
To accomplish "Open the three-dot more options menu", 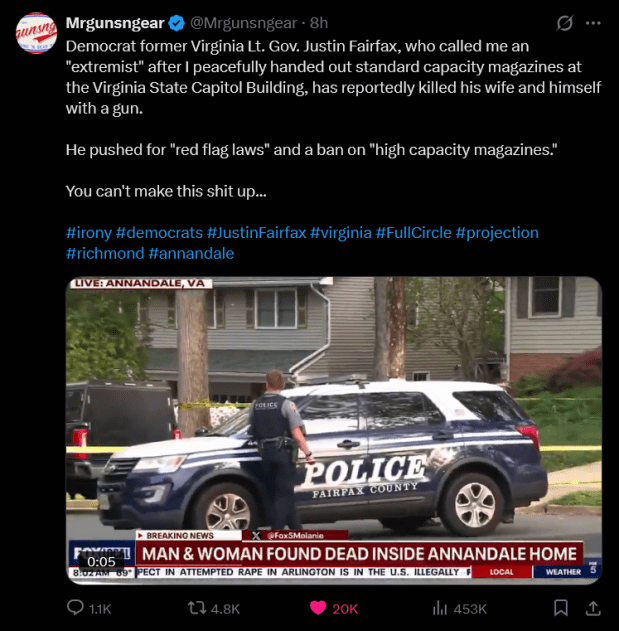I will (x=593, y=23).
